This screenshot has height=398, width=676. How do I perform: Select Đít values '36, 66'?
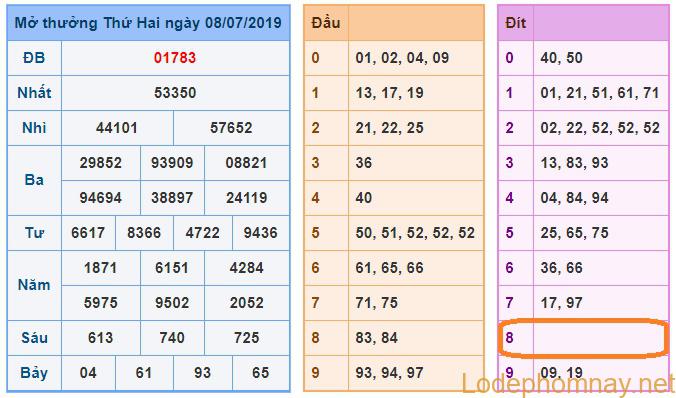[561, 268]
